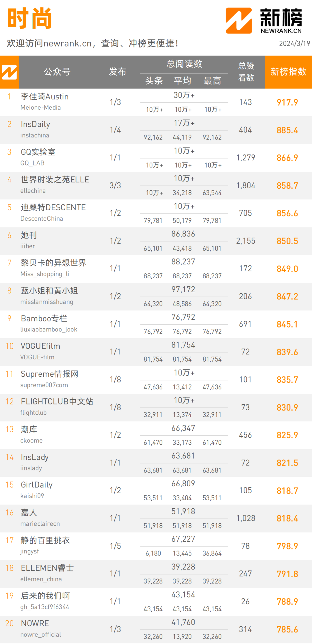
Task: Click the small logo icon in the table header
Action: point(9,72)
